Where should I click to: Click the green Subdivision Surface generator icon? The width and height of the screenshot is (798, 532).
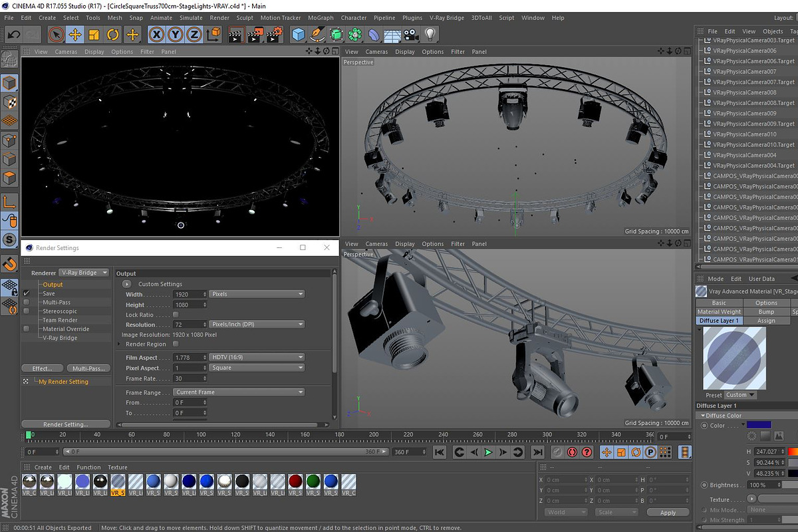[336, 34]
